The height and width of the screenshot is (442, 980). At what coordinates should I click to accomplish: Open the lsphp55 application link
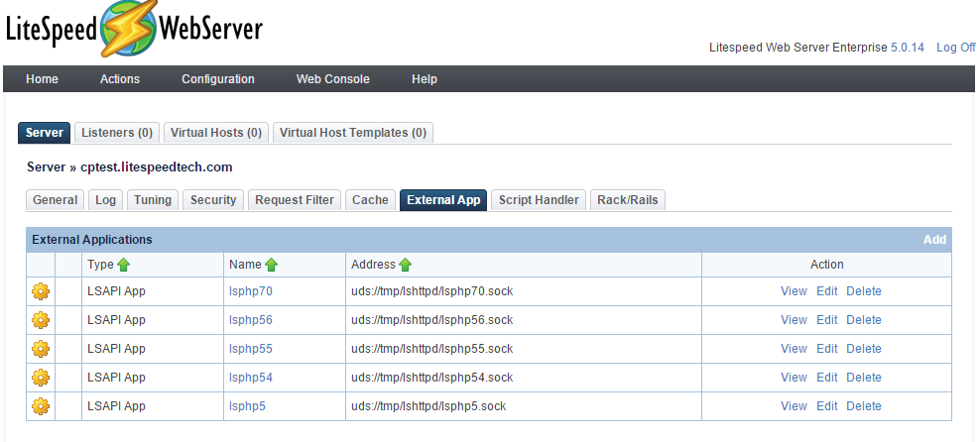point(251,349)
